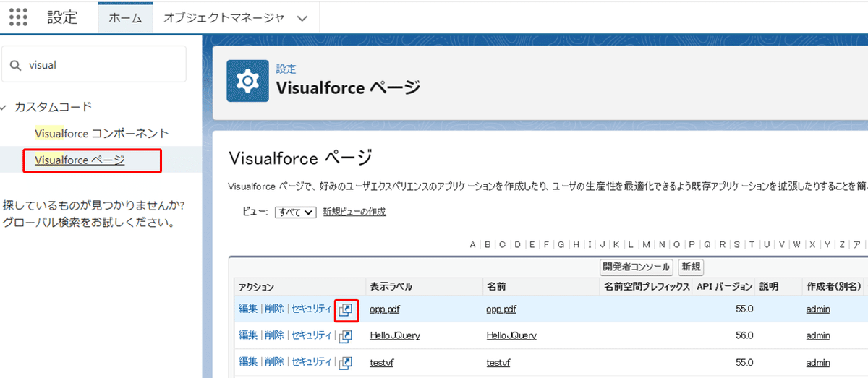Open preview icon for opp pdf row
This screenshot has width=868, height=378.
346,309
